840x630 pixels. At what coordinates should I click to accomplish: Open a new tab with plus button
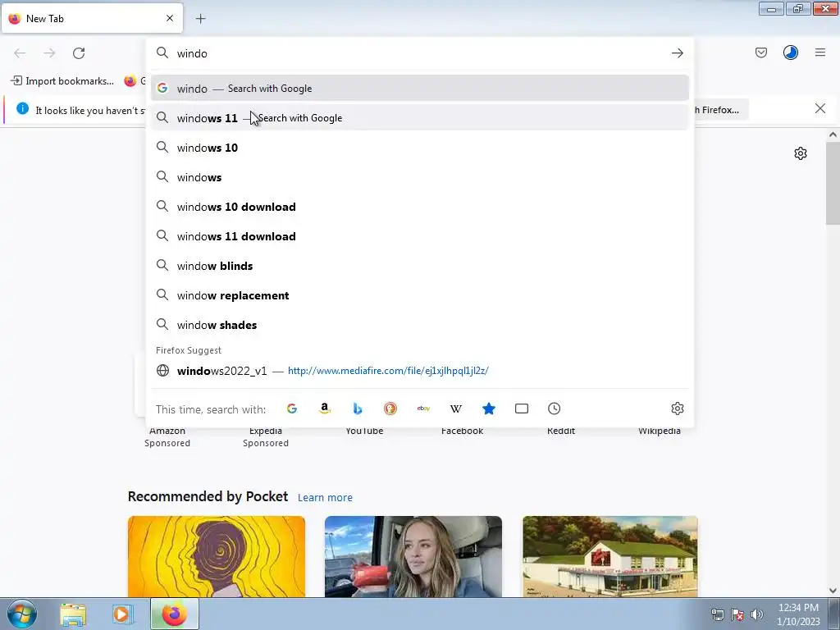(x=200, y=19)
